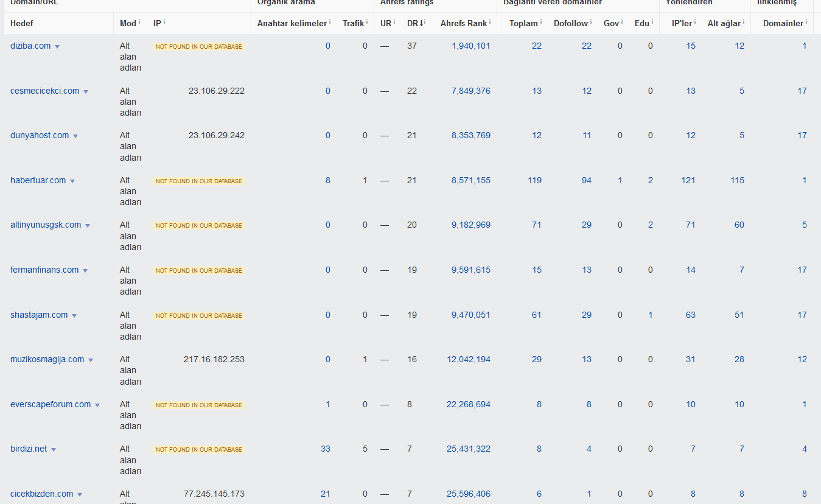Expand dropdown next to altinyunusgsk.com
Image resolution: width=821 pixels, height=504 pixels.
(88, 226)
